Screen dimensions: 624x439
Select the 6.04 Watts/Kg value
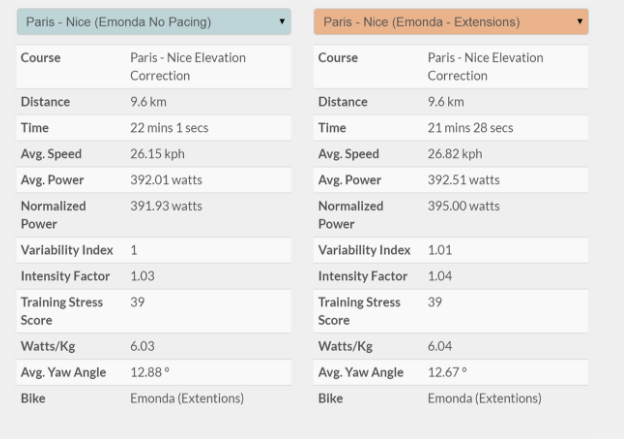tap(440, 346)
